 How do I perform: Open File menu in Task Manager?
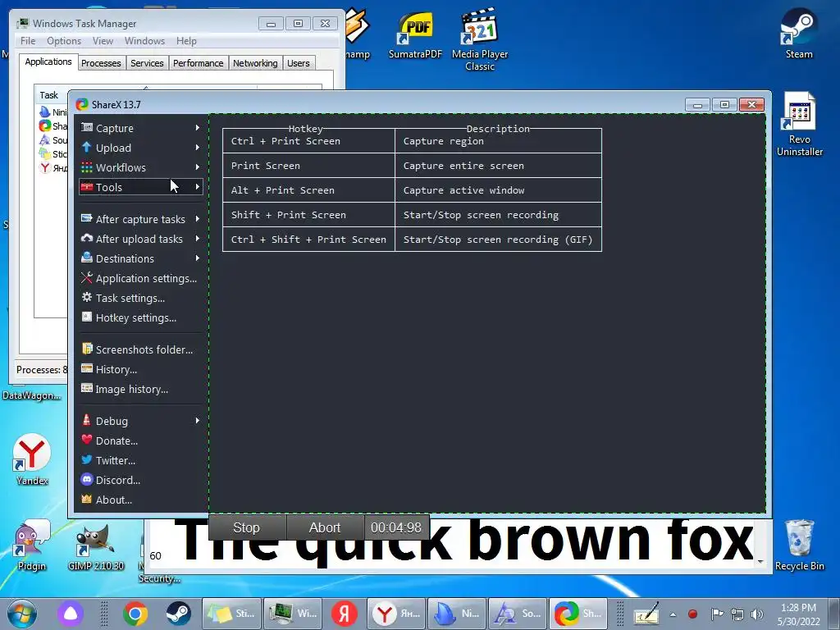point(28,41)
